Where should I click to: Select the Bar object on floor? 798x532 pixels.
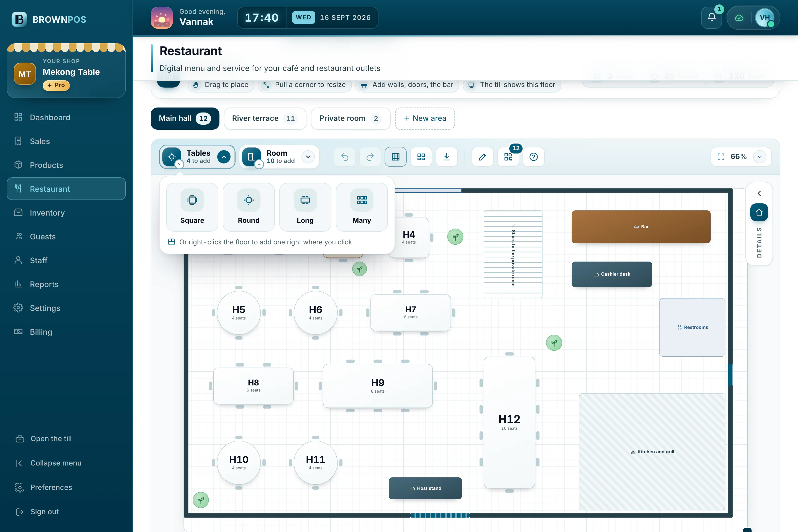tap(641, 227)
